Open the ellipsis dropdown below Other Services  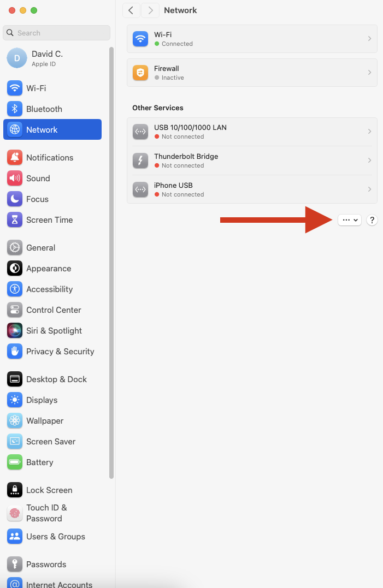tap(350, 220)
